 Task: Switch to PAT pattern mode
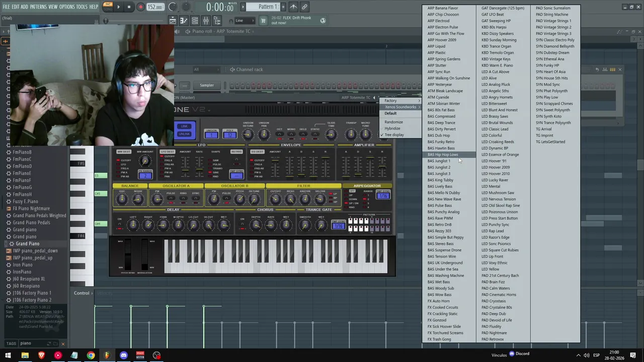[108, 4]
